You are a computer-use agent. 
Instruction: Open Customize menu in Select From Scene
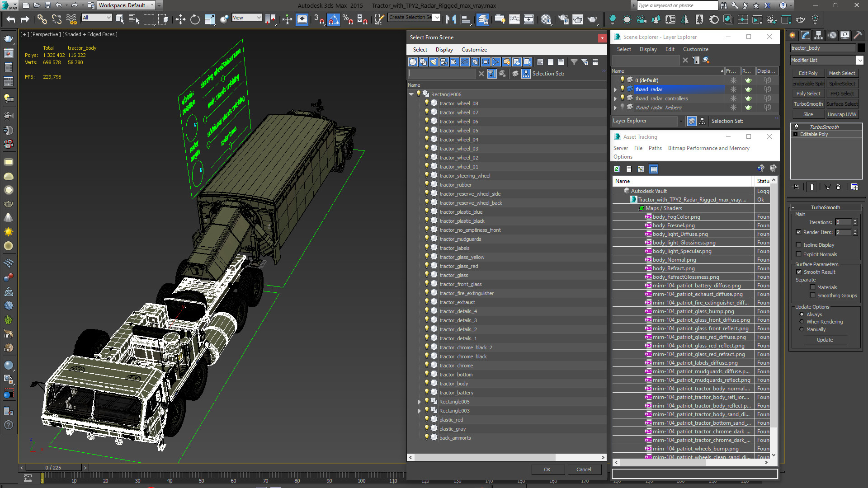pos(474,50)
